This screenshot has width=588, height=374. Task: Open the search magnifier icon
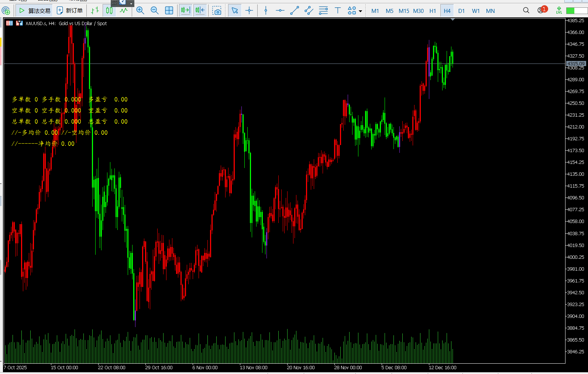click(526, 11)
